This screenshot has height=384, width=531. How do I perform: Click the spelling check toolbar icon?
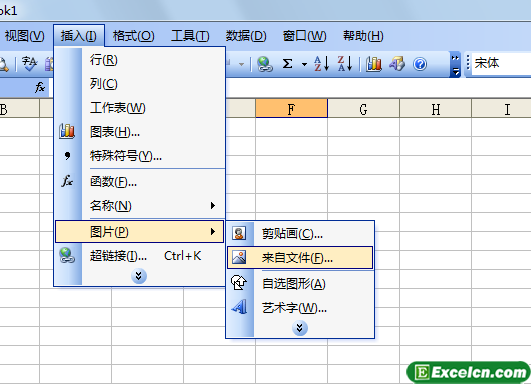[30, 63]
